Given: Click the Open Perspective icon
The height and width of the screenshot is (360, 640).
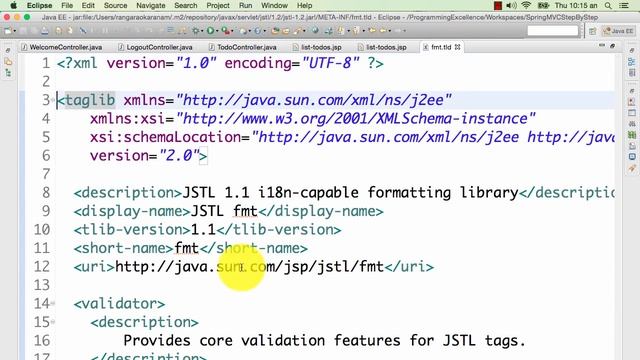Looking at the screenshot, I should tap(593, 31).
